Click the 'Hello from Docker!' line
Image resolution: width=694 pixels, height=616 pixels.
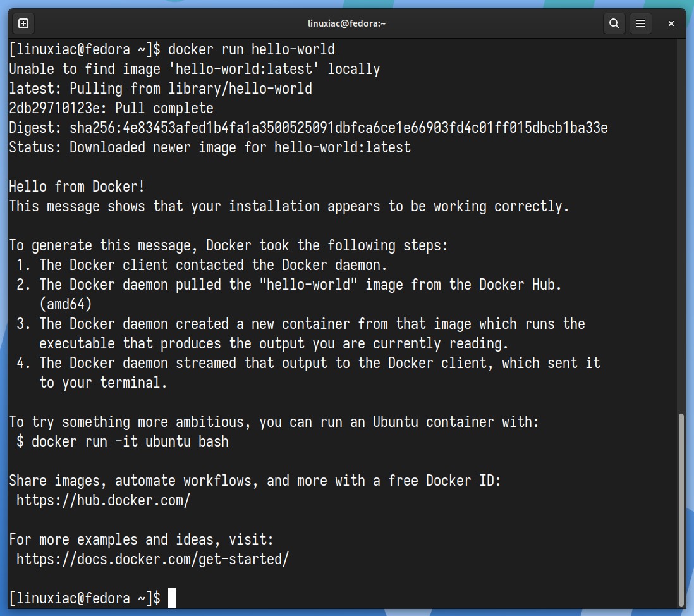click(77, 187)
